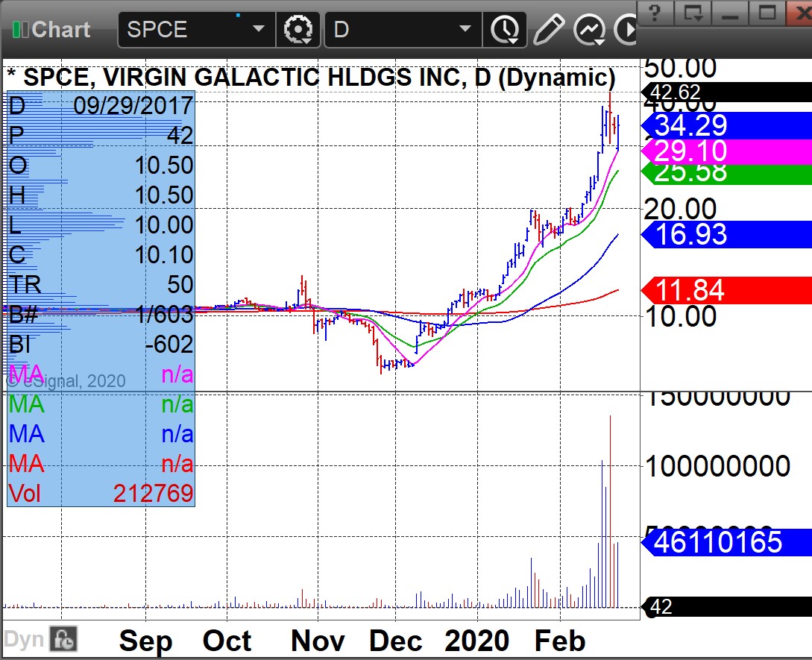Click the Dyn label at bottom-left
Screen dimensions: 812x660
(x=24, y=639)
